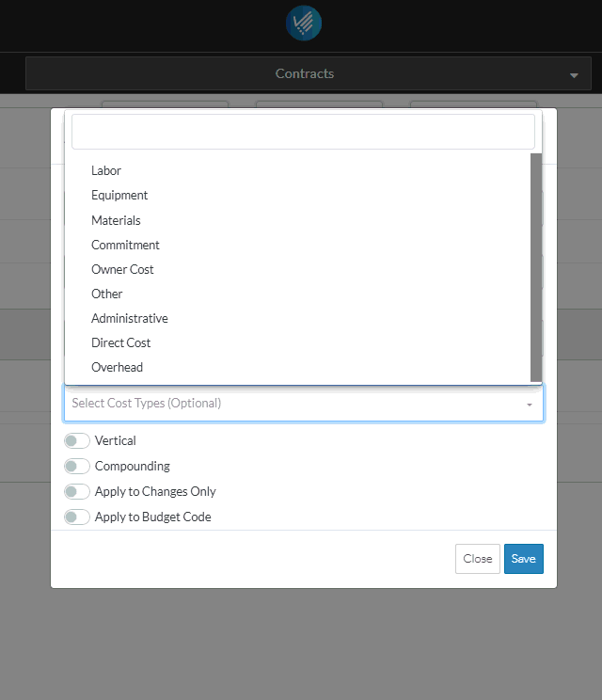Viewport: 602px width, 700px height.
Task: Click the app logo icon in header
Action: pos(303,24)
